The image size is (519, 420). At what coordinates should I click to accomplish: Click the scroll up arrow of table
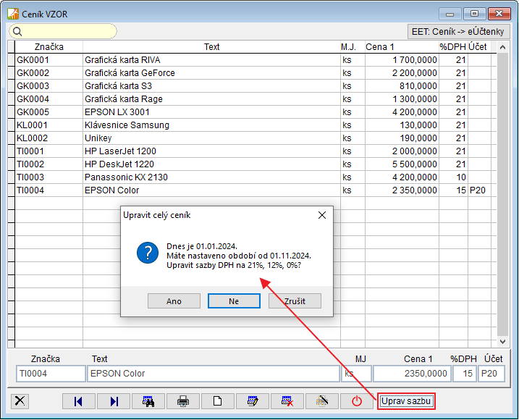[502, 47]
